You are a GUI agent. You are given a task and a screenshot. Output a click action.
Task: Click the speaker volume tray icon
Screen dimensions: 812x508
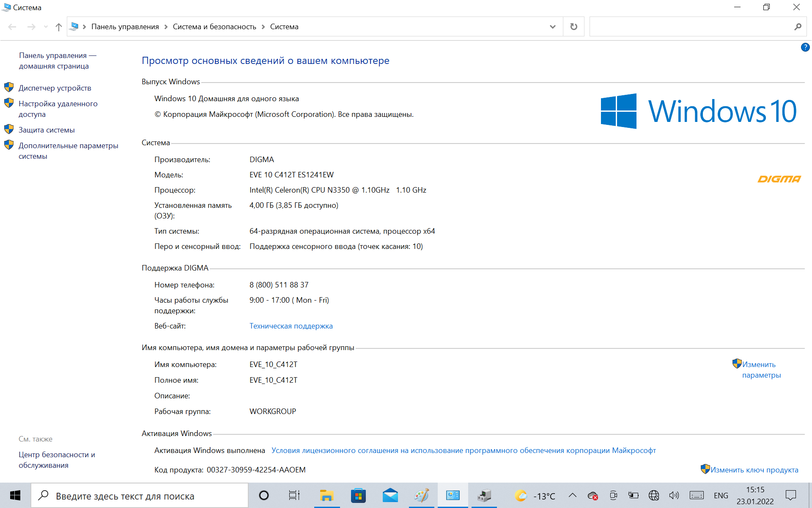[x=674, y=495]
